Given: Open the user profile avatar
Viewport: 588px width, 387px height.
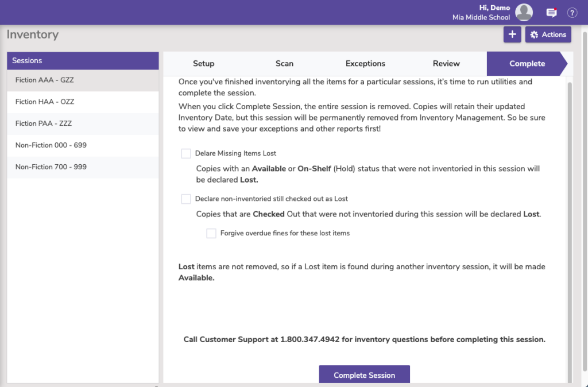Looking at the screenshot, I should pos(524,13).
